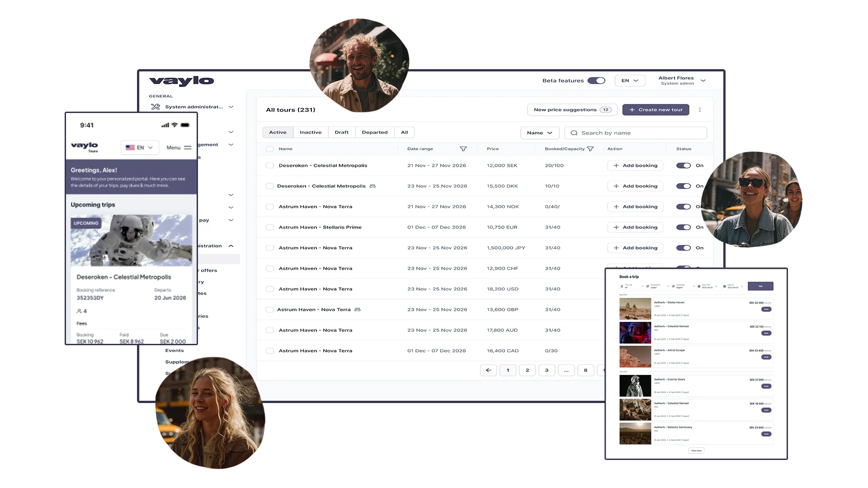Turn off status for the 12,000 SEK tour
Viewport: 868px width, 488px height.
tap(683, 165)
